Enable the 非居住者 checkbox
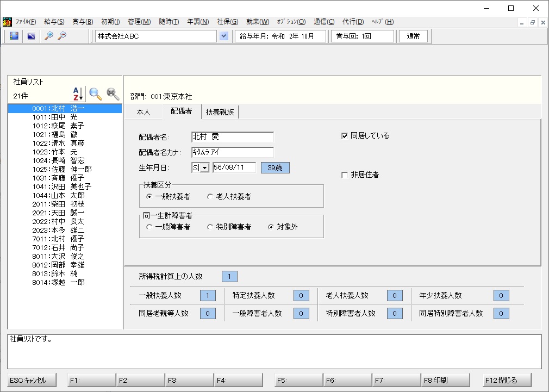 [345, 175]
